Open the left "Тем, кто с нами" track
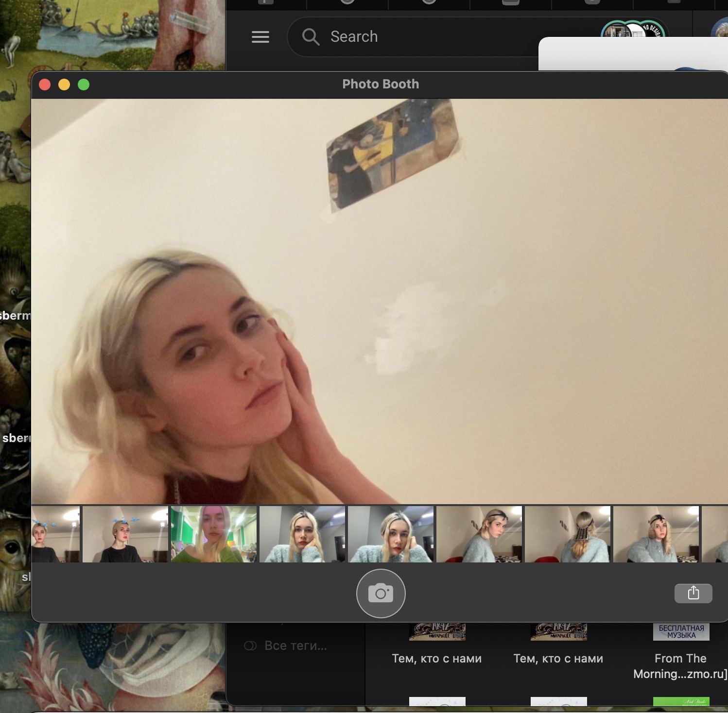 point(436,659)
